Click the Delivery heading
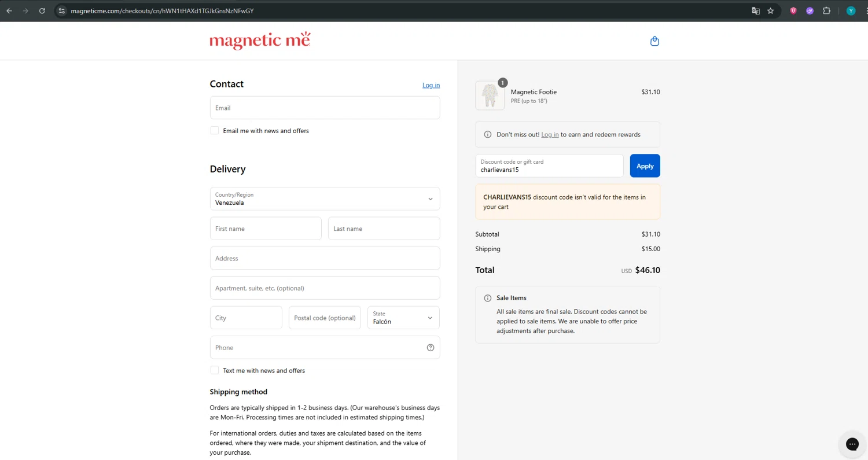Image resolution: width=868 pixels, height=460 pixels. [x=227, y=169]
